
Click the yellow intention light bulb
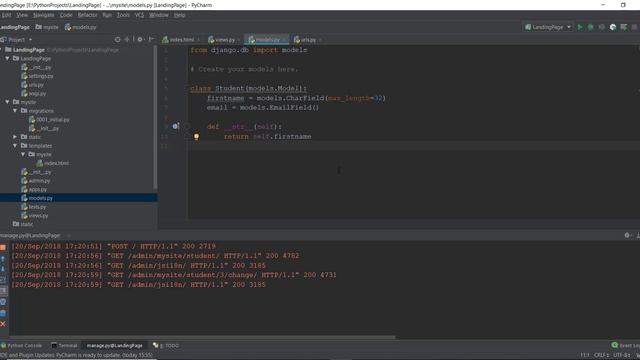pyautogui.click(x=196, y=137)
